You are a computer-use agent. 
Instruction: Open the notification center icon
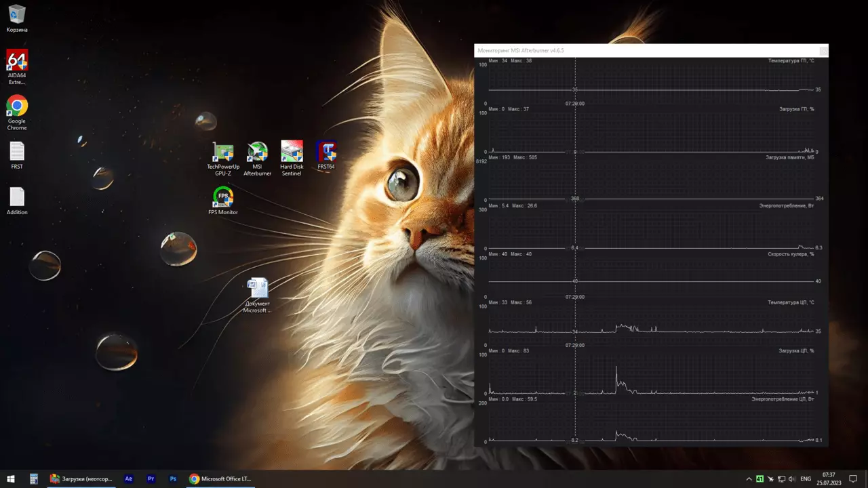click(x=853, y=479)
